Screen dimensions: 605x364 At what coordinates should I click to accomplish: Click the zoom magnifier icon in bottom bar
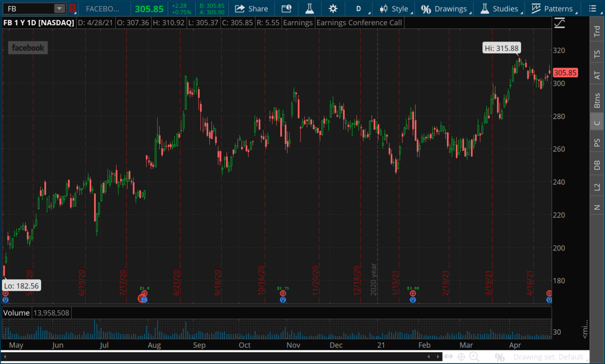pos(474,357)
